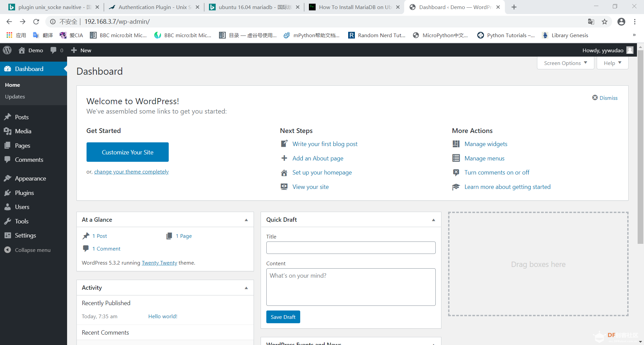This screenshot has width=644, height=345.
Task: Click the Collapse menu arrow icon
Action: coord(8,250)
